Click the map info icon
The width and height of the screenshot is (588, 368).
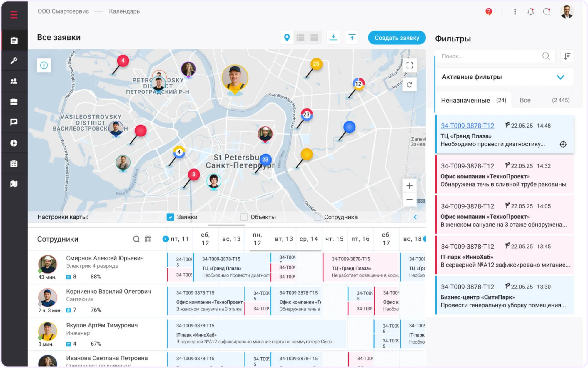point(44,65)
